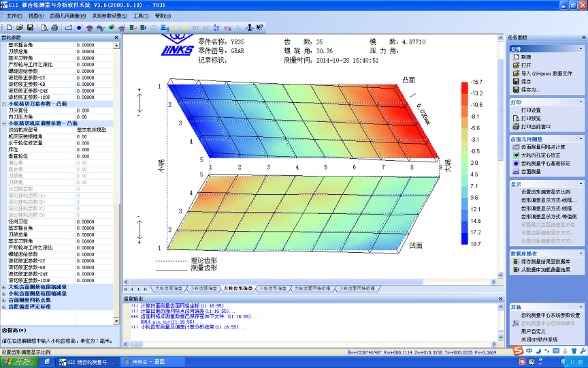The image size is (588, 368).
Task: Click 保存为... in the task panel
Action: pos(531,90)
